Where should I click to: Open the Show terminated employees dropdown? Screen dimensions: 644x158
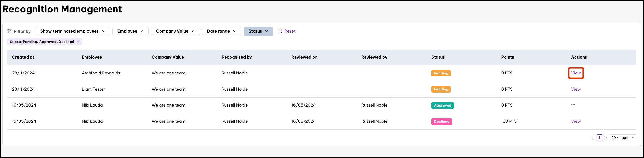tap(72, 31)
